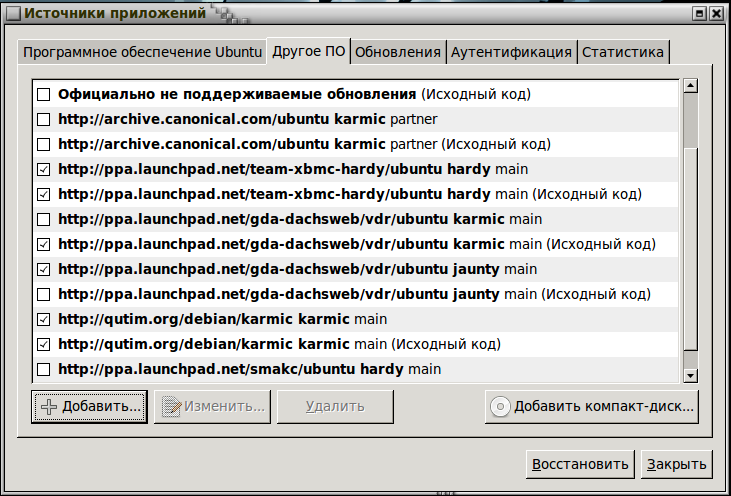This screenshot has width=731, height=496.
Task: Open the Статистика tab
Action: 622,52
